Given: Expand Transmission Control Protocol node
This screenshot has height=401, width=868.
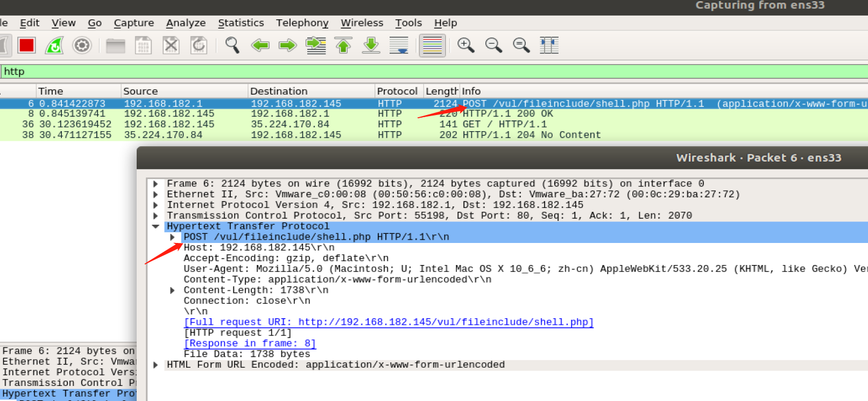Looking at the screenshot, I should pos(156,216).
